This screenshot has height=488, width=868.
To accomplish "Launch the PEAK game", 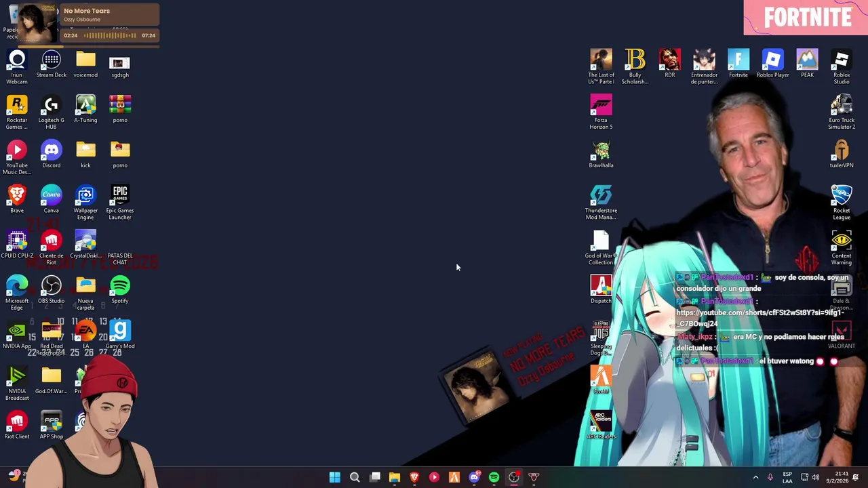I will coord(807,64).
